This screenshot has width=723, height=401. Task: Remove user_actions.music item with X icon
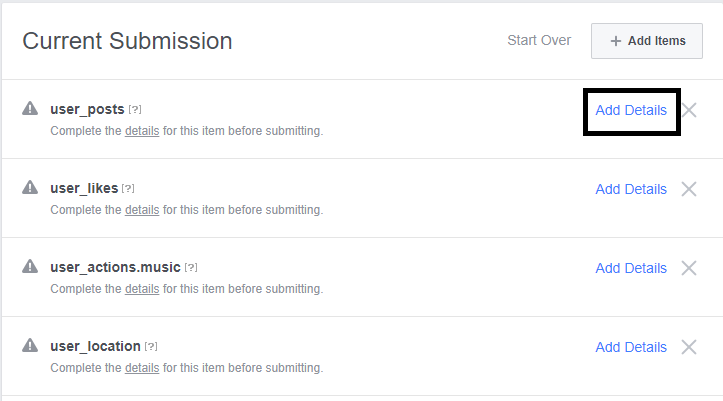[x=689, y=268]
